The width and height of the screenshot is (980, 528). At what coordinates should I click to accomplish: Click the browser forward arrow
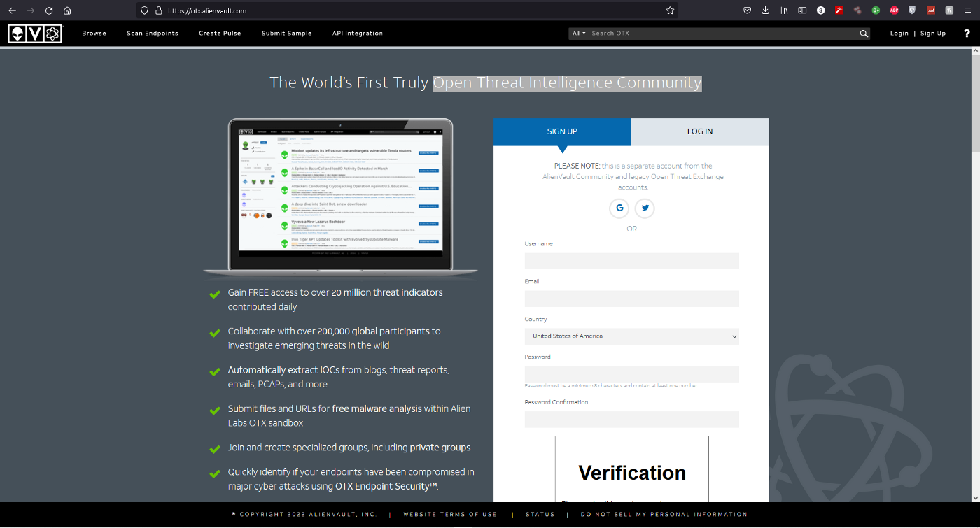[x=30, y=10]
